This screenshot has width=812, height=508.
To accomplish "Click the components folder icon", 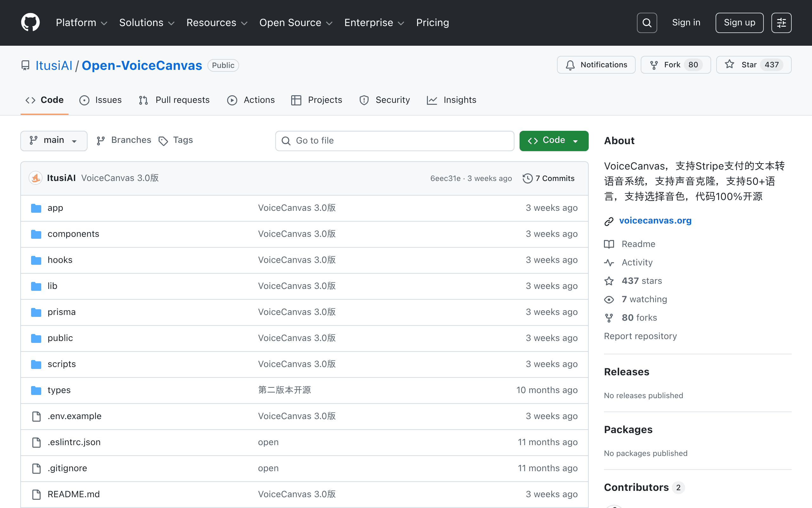I will 36,234.
